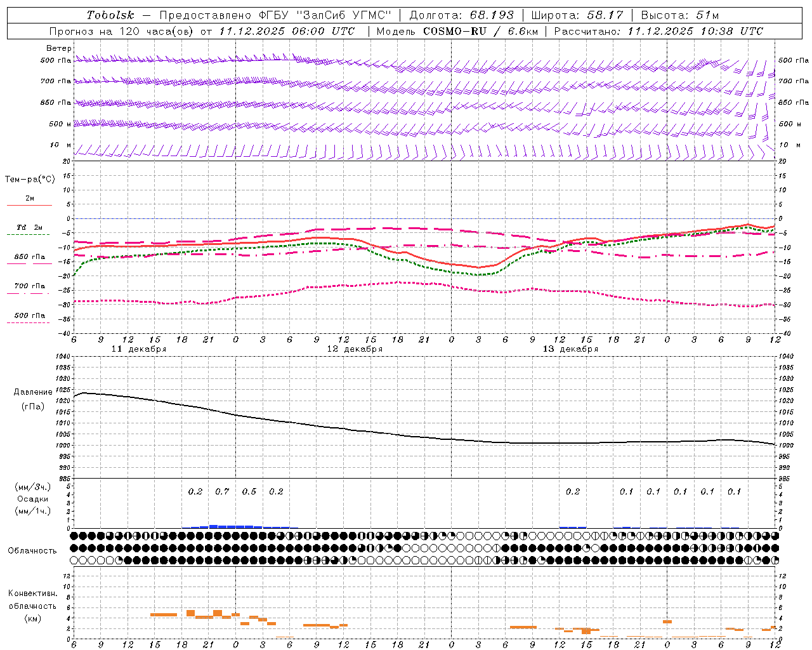Click the '850 гПа' temperature legend entry
The height and width of the screenshot is (650, 812).
pyautogui.click(x=30, y=256)
